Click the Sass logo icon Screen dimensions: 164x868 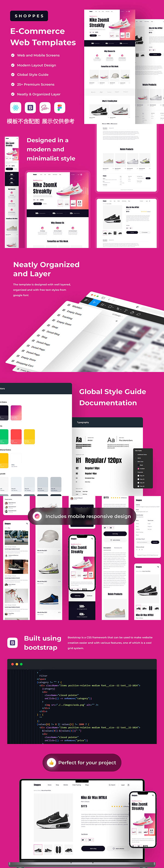click(45, 107)
